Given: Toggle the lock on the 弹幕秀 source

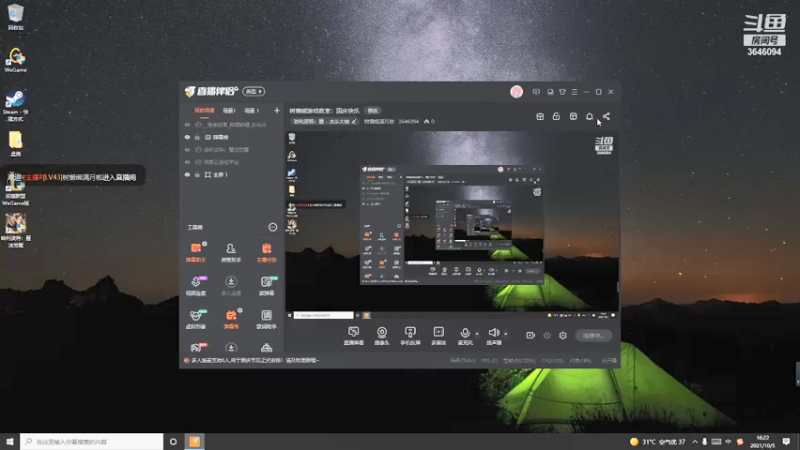Looking at the screenshot, I should (x=197, y=137).
